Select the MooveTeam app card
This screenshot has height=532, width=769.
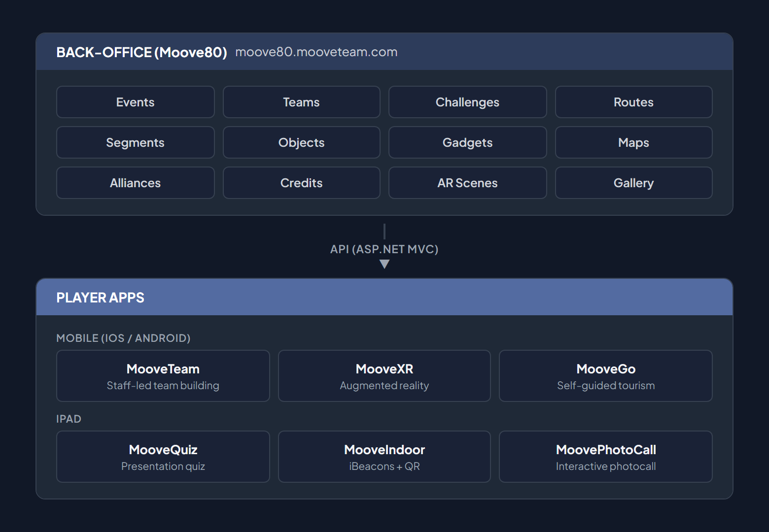163,375
